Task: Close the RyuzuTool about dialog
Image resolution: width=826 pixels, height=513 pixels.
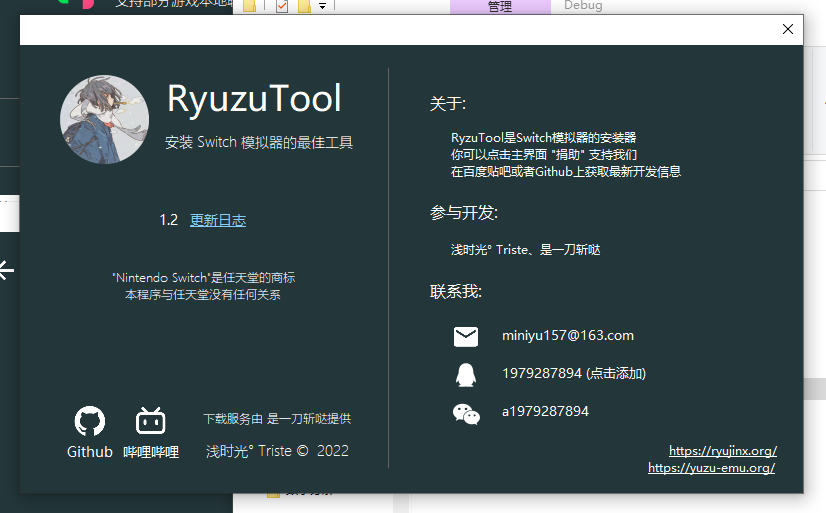Action: (788, 29)
